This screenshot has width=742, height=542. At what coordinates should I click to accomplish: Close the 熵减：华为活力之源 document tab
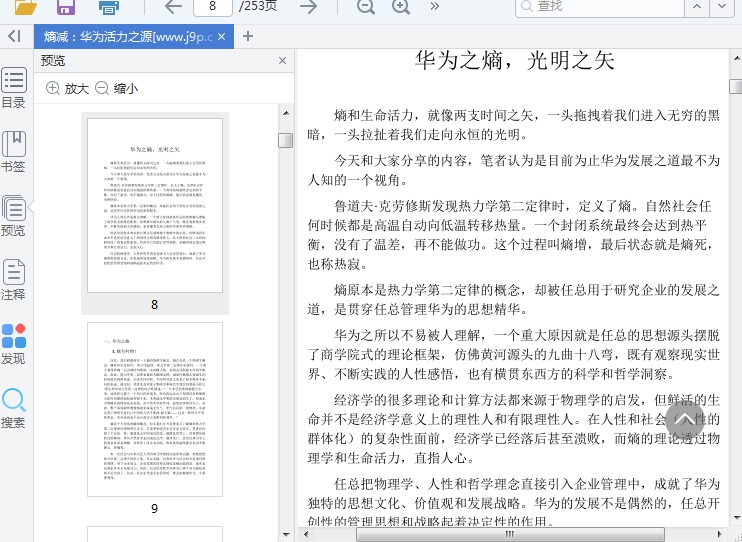pos(221,36)
